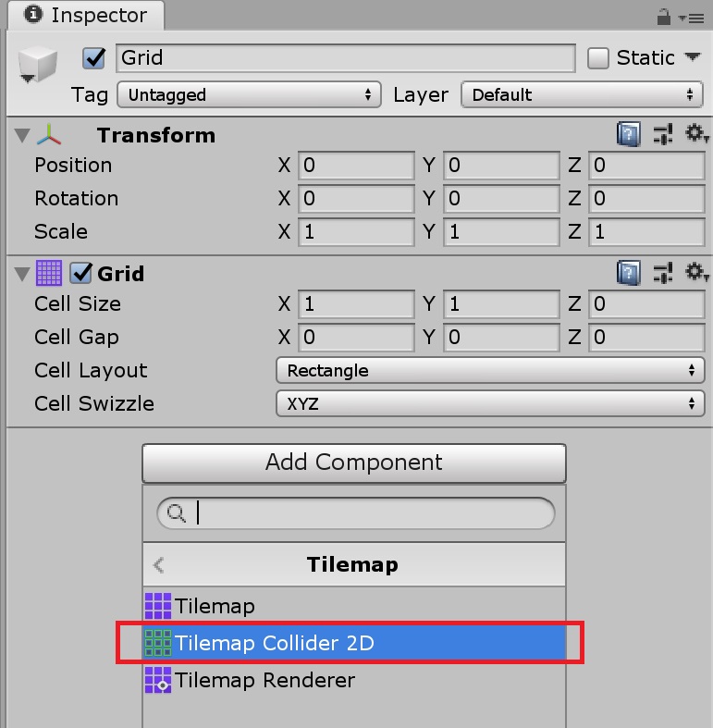Open the Cell Layout Rectangle dropdown

490,371
